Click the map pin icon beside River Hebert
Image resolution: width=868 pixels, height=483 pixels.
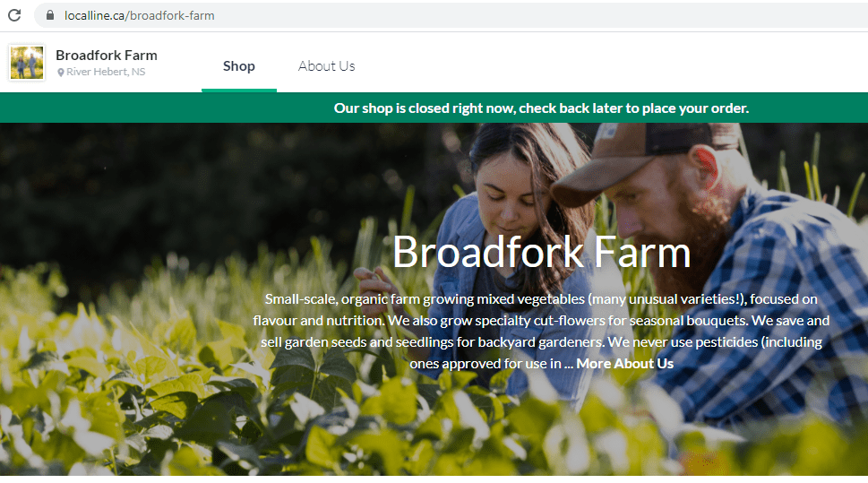coord(61,73)
